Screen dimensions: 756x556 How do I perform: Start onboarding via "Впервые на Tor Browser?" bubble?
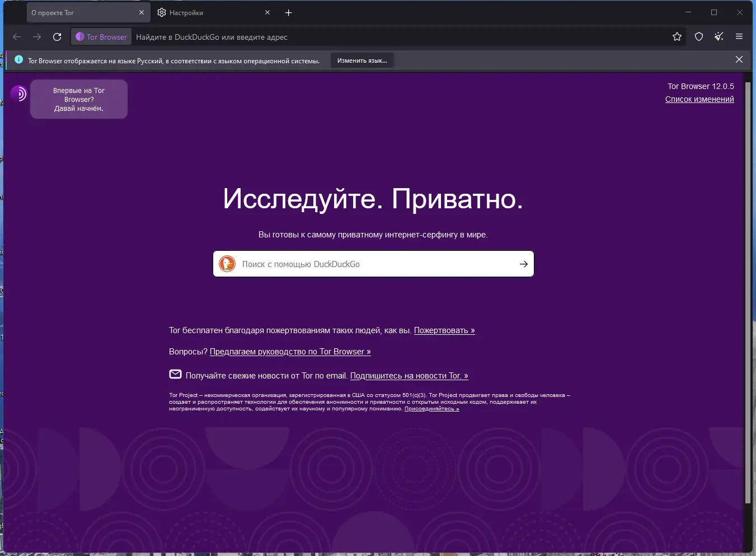click(x=79, y=99)
